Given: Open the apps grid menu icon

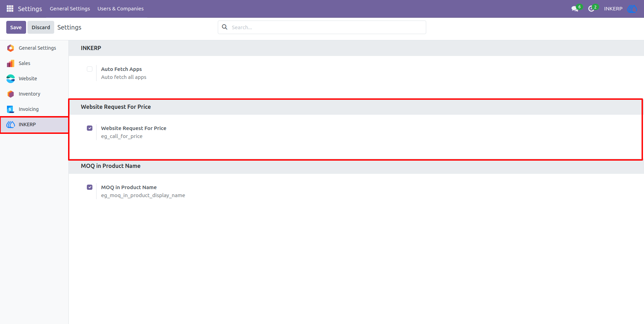Looking at the screenshot, I should [10, 8].
